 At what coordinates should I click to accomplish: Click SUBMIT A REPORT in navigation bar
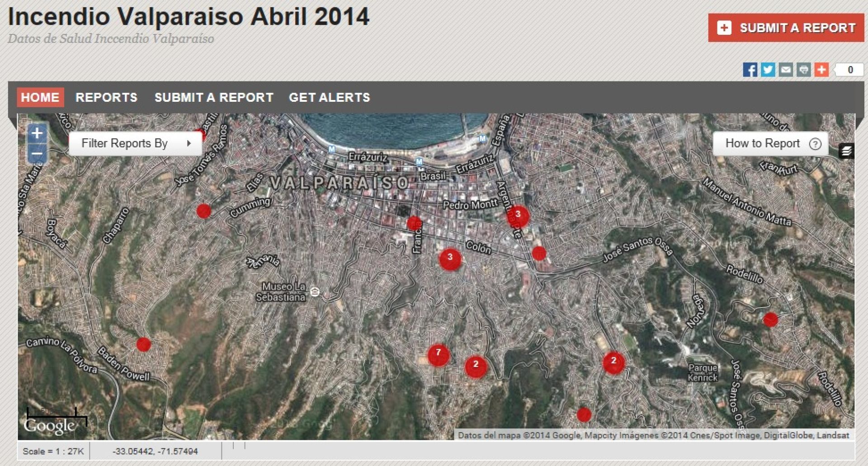tap(214, 97)
